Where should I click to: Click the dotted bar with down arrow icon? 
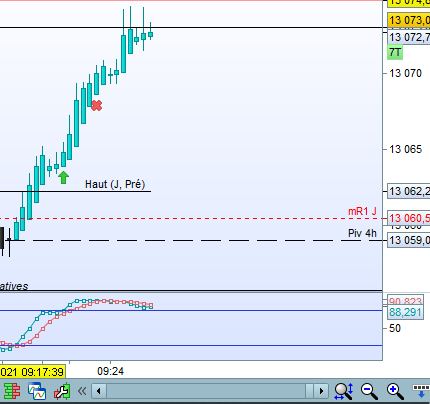click(421, 391)
